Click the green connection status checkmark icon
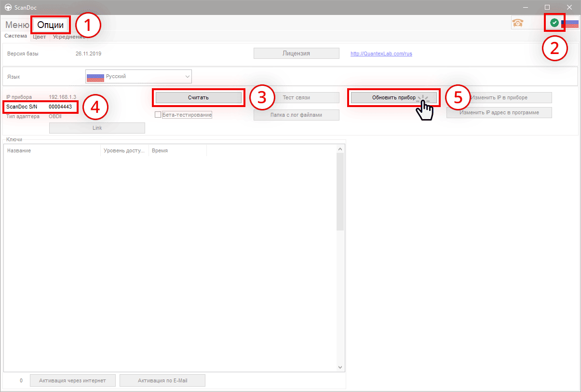581x392 pixels. pos(554,22)
